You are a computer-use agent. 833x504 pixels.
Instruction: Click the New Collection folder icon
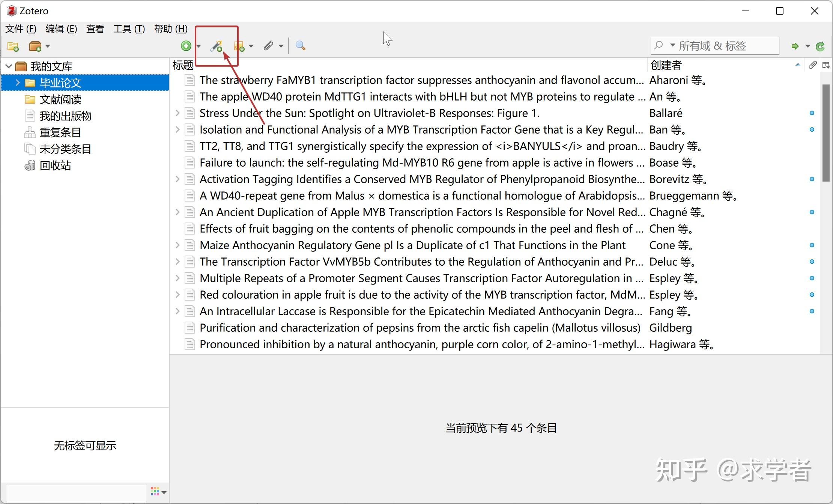point(13,46)
